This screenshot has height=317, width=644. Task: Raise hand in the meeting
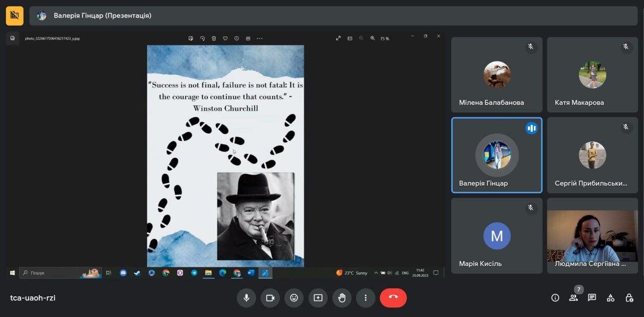[342, 298]
